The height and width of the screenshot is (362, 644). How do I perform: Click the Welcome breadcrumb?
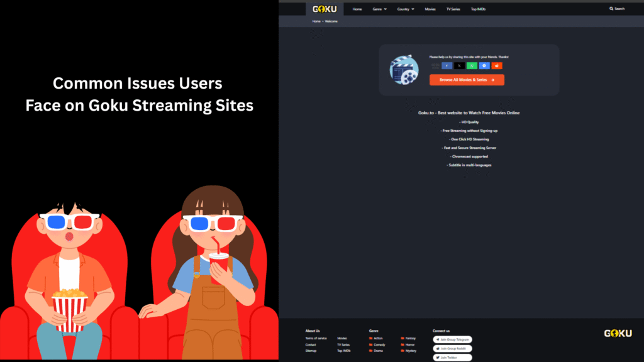click(x=331, y=21)
